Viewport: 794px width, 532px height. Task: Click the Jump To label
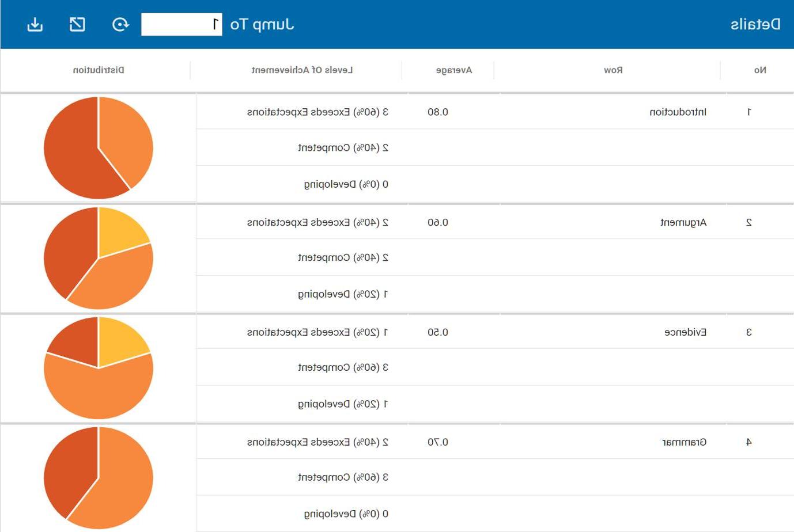(262, 25)
